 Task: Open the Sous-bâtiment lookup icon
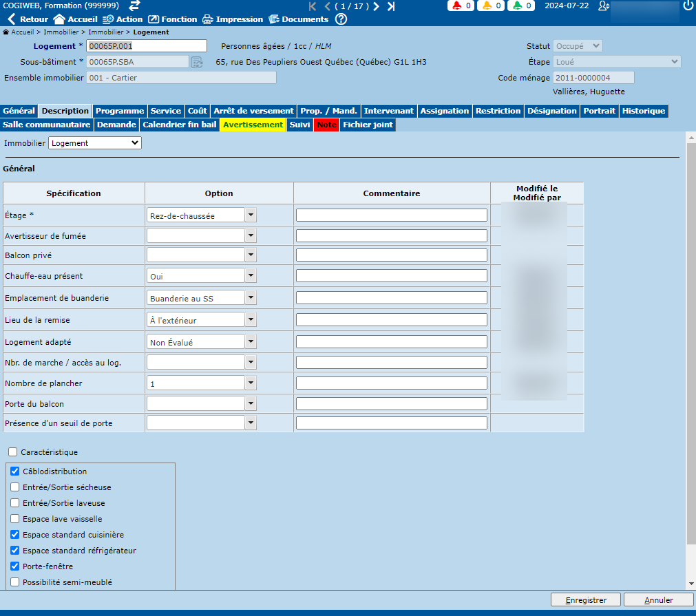click(197, 62)
